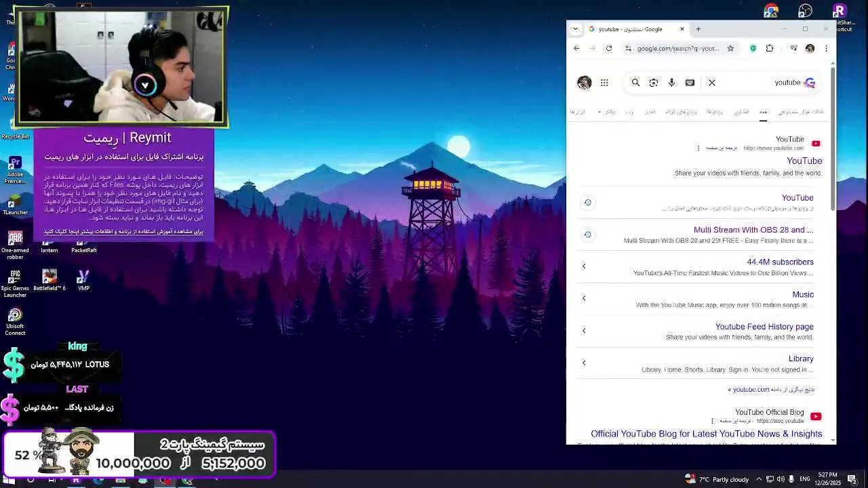Viewport: 868px width, 488px height.
Task: Open the Music sitelink
Action: 803,294
